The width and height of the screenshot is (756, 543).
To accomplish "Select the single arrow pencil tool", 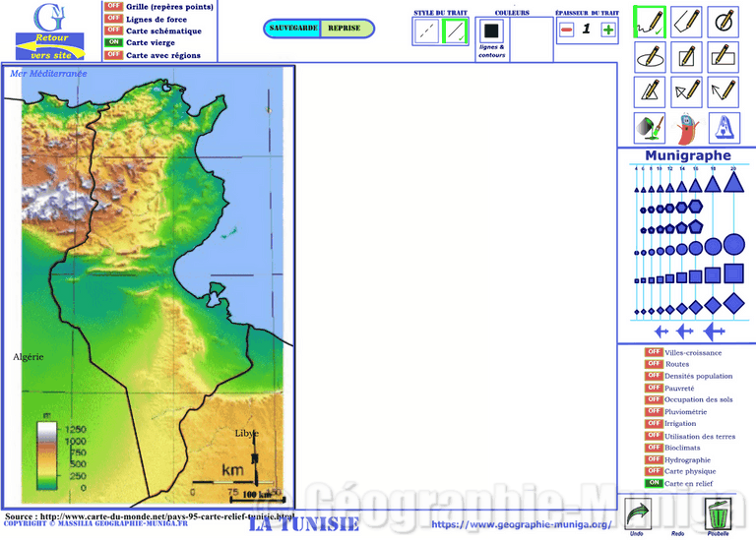I will [x=724, y=91].
